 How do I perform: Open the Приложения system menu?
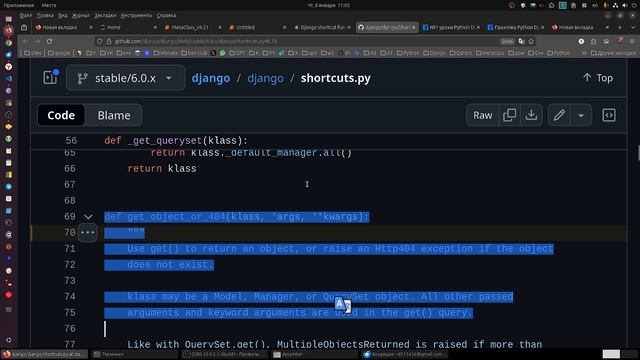pos(19,5)
